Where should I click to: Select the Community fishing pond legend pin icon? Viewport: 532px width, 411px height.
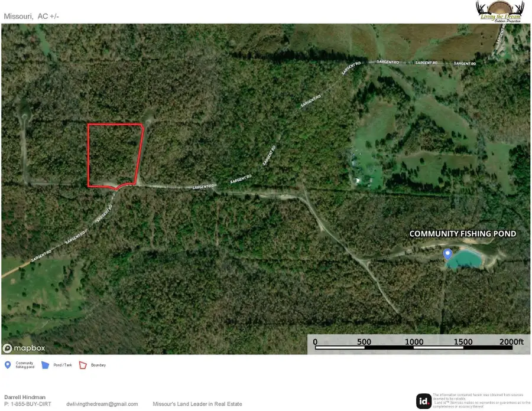click(x=8, y=365)
